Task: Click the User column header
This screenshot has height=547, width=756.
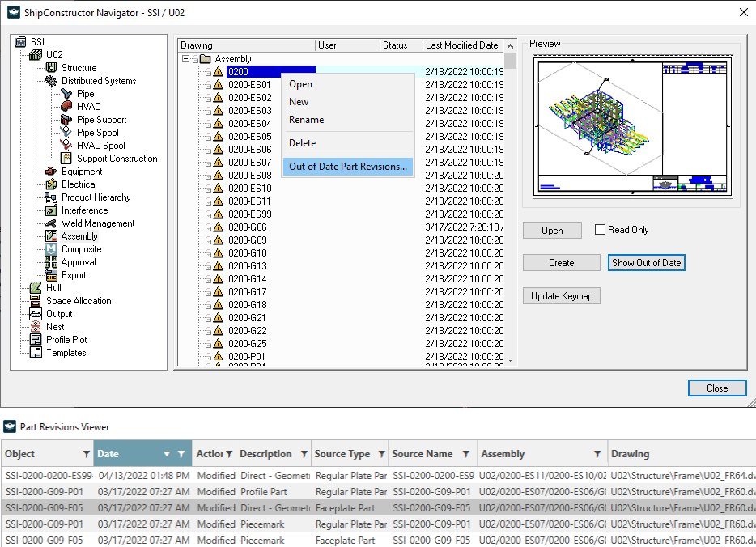Action: pyautogui.click(x=347, y=45)
